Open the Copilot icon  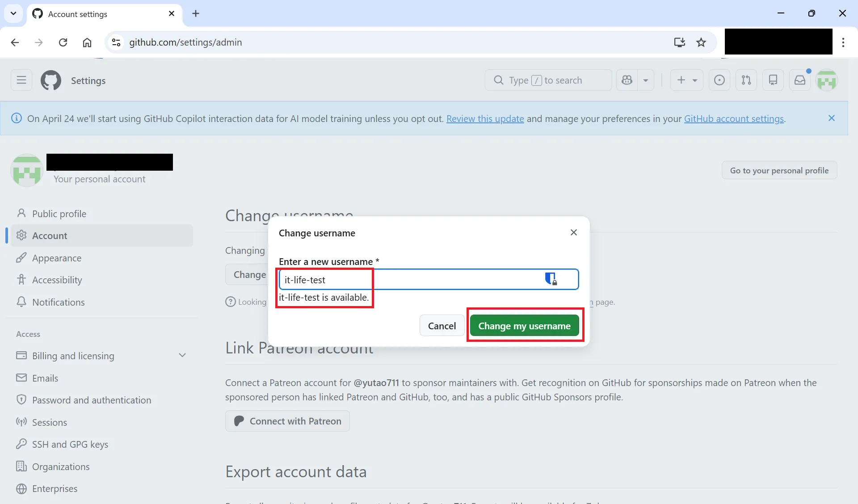[627, 80]
